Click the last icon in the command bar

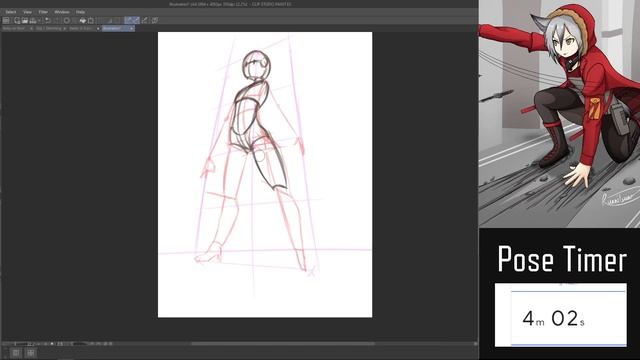click(x=155, y=20)
